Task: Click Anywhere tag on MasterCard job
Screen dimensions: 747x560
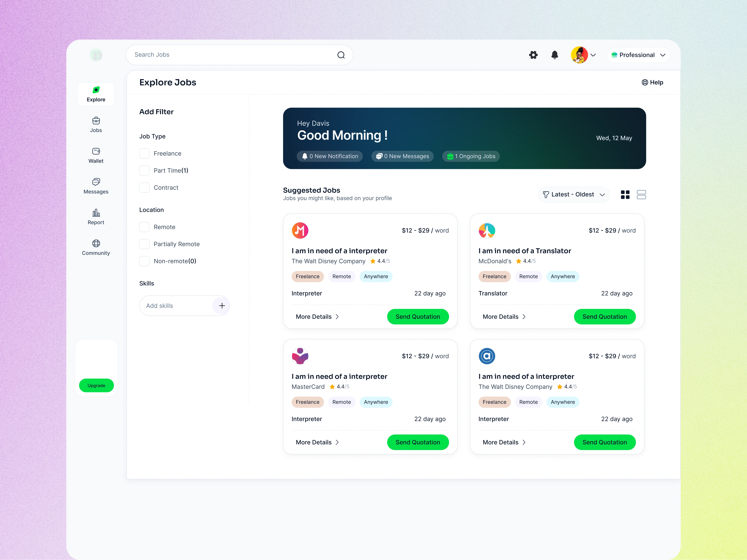Action: (x=376, y=402)
